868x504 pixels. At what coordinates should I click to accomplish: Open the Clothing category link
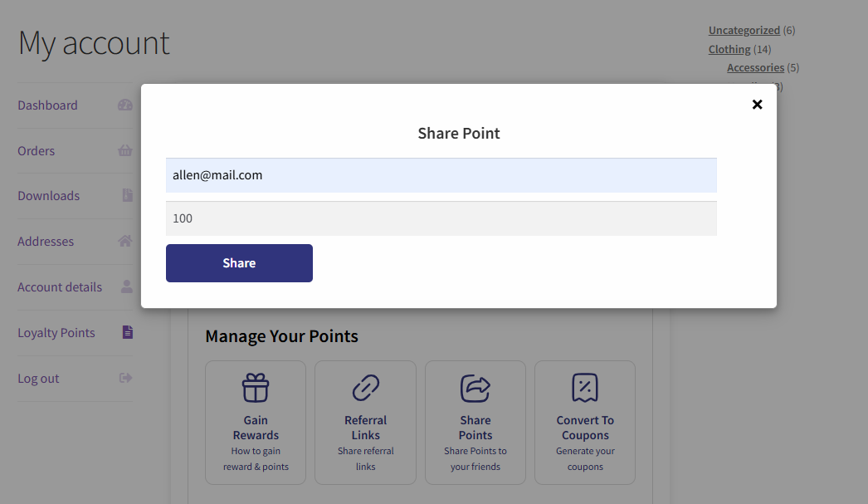pyautogui.click(x=729, y=50)
